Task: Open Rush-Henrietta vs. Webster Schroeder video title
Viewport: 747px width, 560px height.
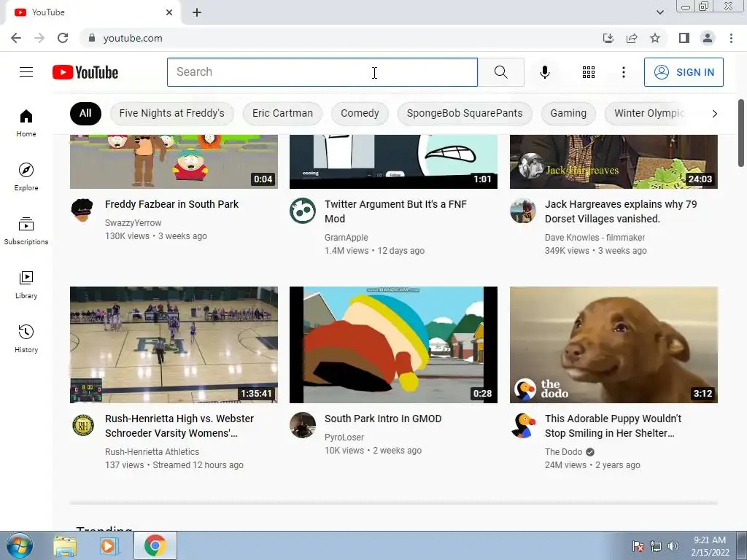Action: pyautogui.click(x=179, y=426)
